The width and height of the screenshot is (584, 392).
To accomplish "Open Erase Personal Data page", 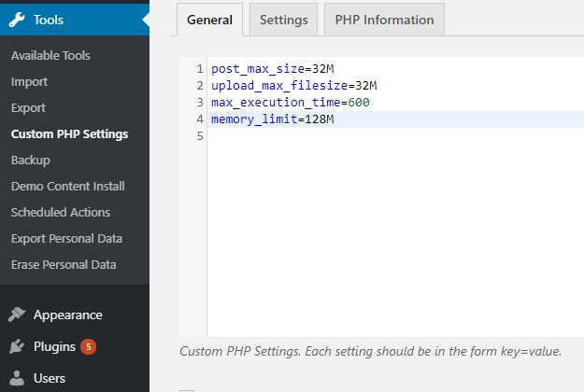I will tap(64, 264).
